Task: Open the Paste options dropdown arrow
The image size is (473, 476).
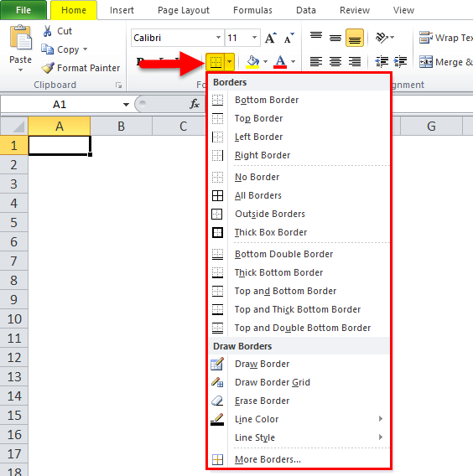Action: tap(20, 70)
